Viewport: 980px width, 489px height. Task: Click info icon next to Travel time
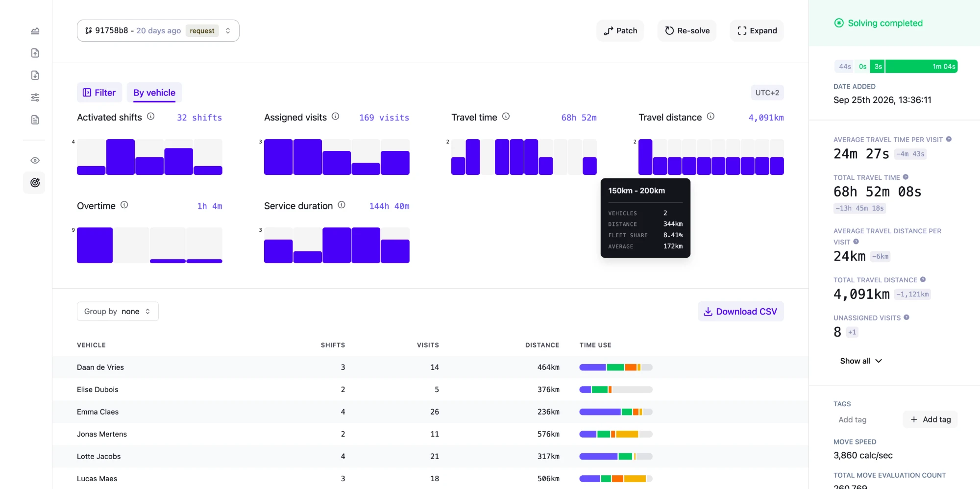click(506, 116)
